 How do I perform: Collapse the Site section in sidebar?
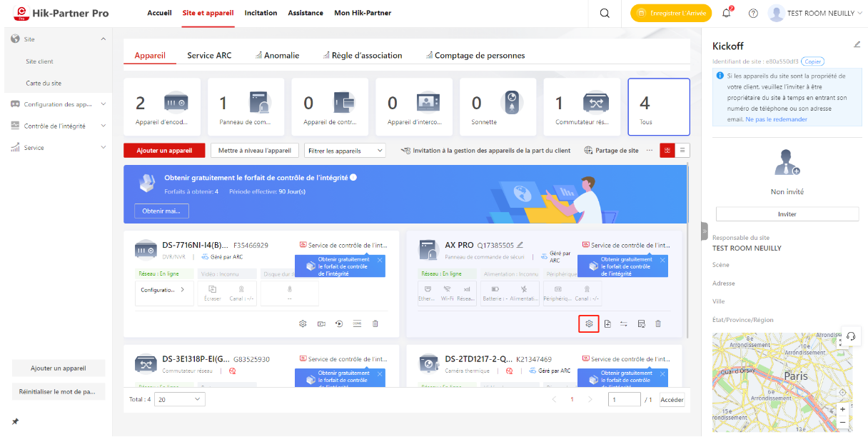click(x=104, y=39)
